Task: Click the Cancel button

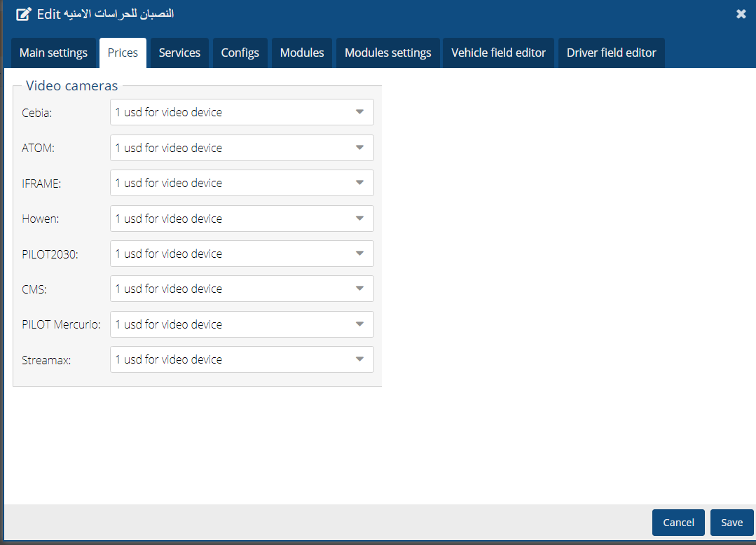Action: click(x=678, y=523)
